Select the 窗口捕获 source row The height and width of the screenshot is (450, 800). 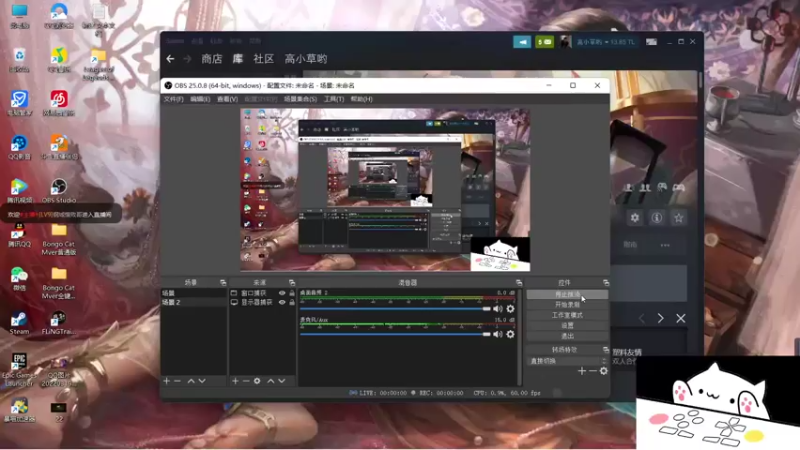click(262, 293)
